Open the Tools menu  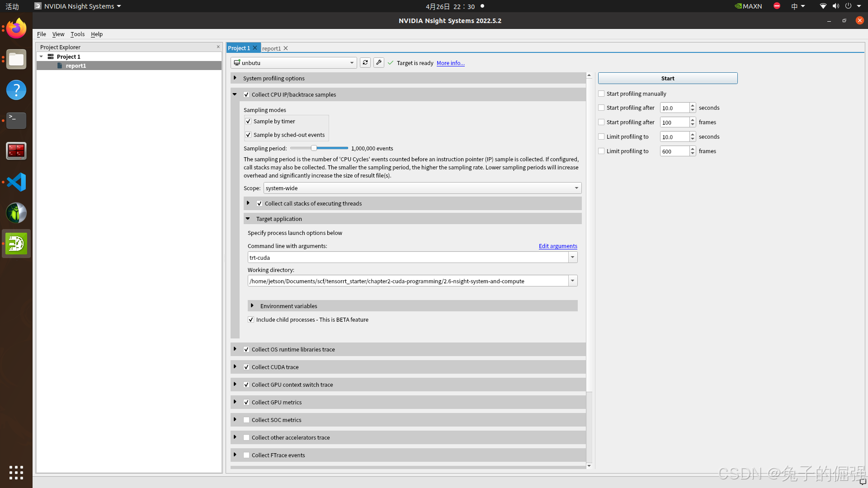[x=77, y=34]
